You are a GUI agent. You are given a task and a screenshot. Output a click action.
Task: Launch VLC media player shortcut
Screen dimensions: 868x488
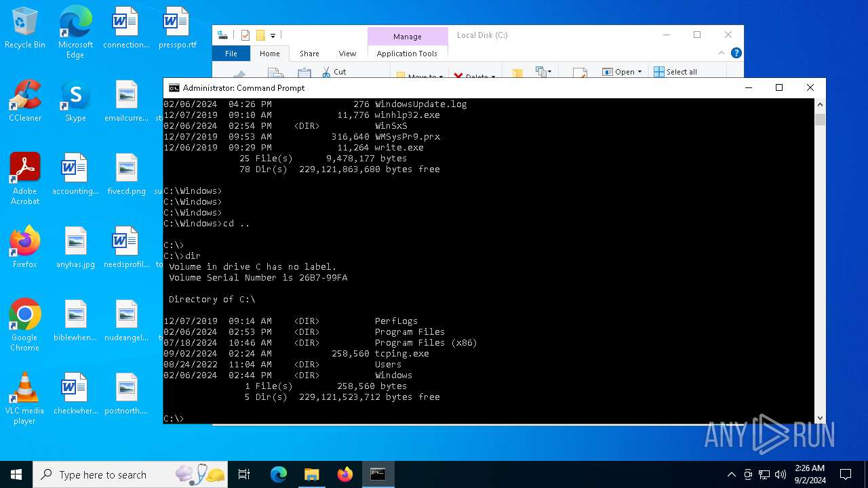(25, 398)
